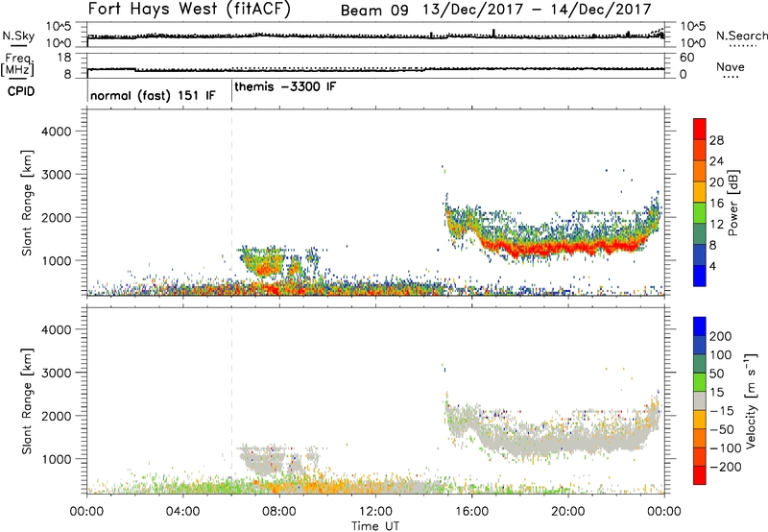Click the 'Slant Range [km]' label of the velocity panel

[27, 401]
